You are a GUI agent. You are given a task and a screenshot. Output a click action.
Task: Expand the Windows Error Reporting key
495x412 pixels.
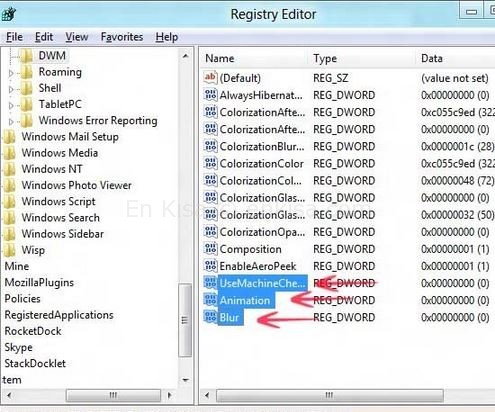[11, 122]
